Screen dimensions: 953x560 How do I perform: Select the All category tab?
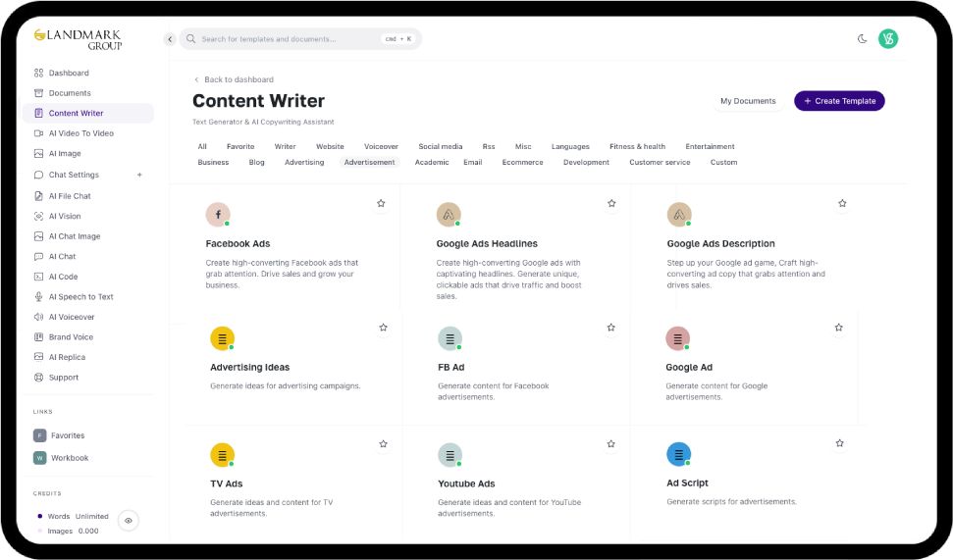click(x=202, y=146)
